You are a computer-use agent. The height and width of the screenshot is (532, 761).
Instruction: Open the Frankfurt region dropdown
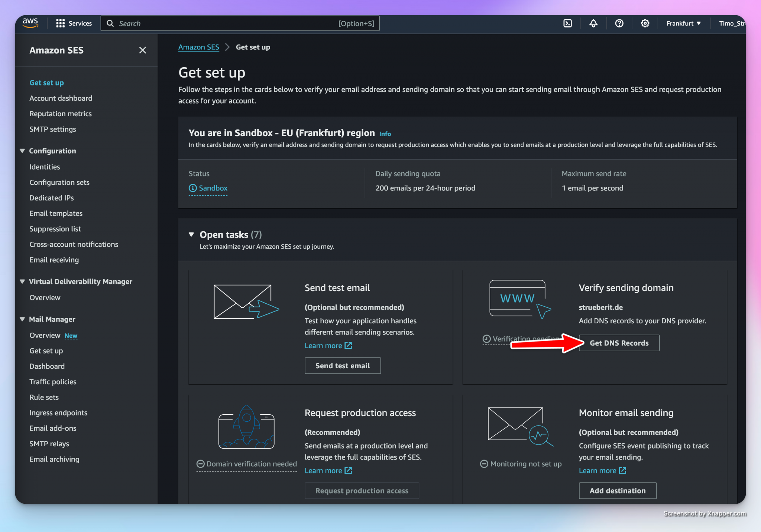[x=683, y=23]
